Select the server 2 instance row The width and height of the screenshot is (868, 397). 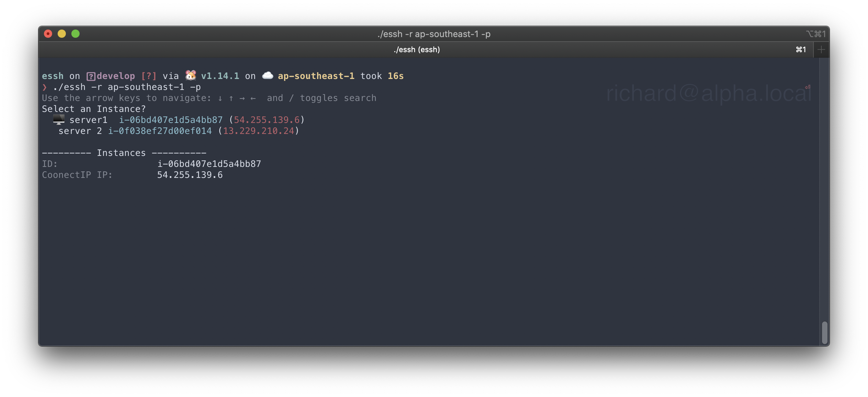click(x=80, y=131)
